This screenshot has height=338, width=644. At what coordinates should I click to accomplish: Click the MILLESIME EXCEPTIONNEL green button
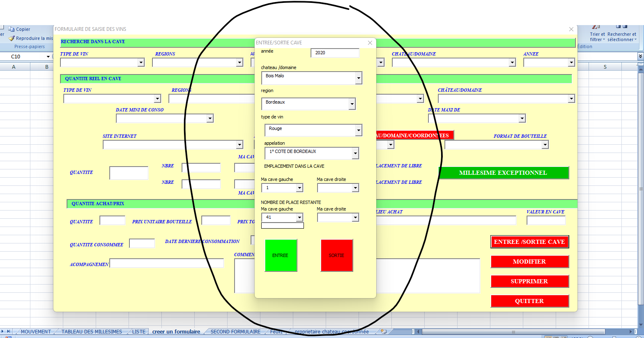point(503,173)
